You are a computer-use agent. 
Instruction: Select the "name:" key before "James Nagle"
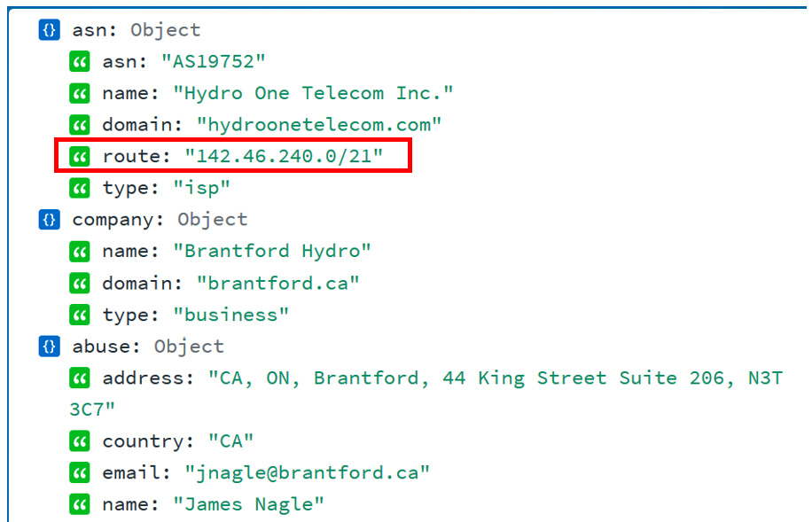[131, 504]
